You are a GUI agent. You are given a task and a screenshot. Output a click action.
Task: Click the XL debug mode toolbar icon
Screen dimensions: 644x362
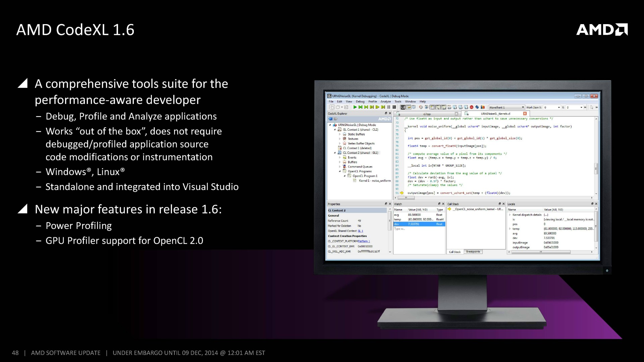click(x=403, y=107)
